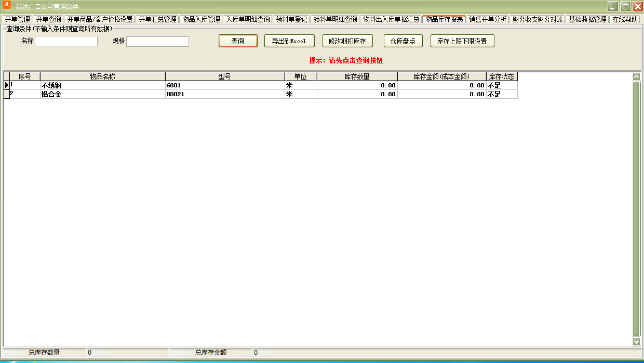Click the app icon in title bar
644x363 pixels.
coord(7,6)
